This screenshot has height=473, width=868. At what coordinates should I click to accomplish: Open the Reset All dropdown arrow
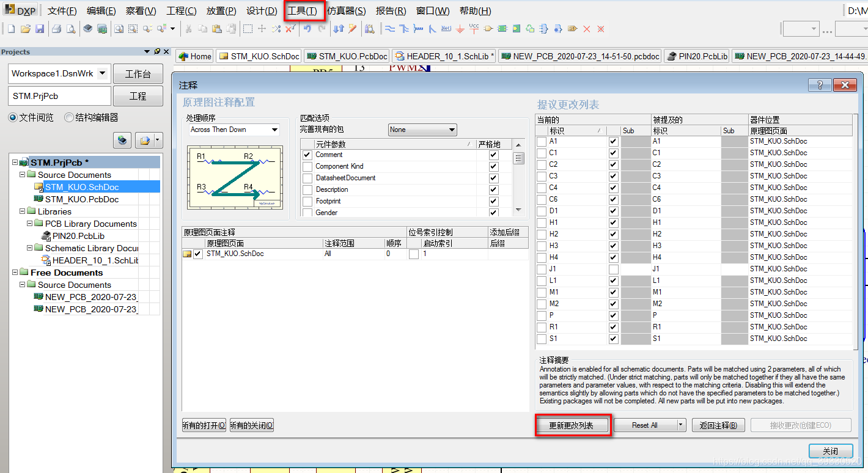coord(681,425)
